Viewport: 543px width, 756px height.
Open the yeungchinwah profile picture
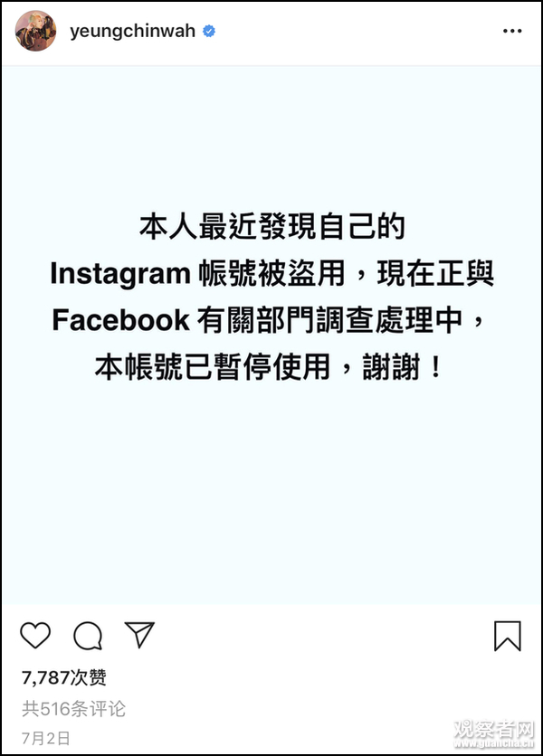pyautogui.click(x=35, y=31)
